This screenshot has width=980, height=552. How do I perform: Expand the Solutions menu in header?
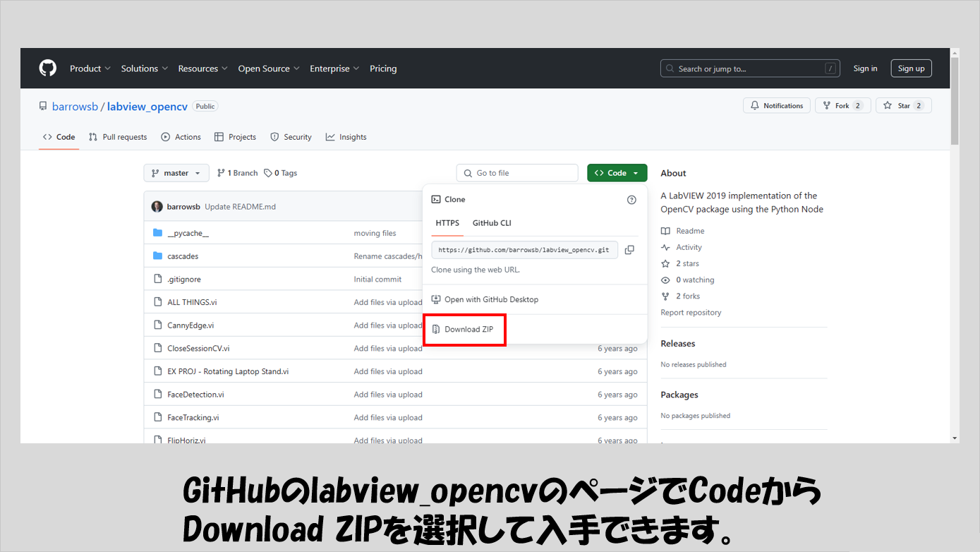point(145,68)
